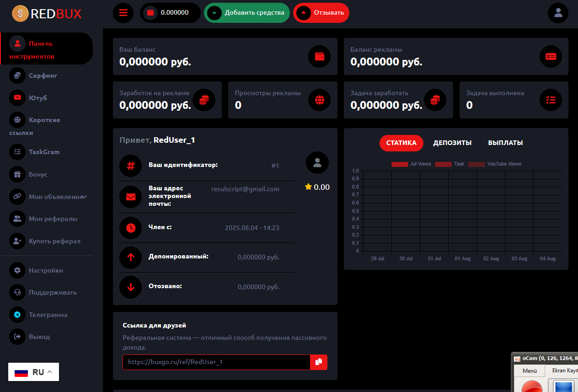Click the oCam Ekran Kayıt tab

click(x=563, y=371)
